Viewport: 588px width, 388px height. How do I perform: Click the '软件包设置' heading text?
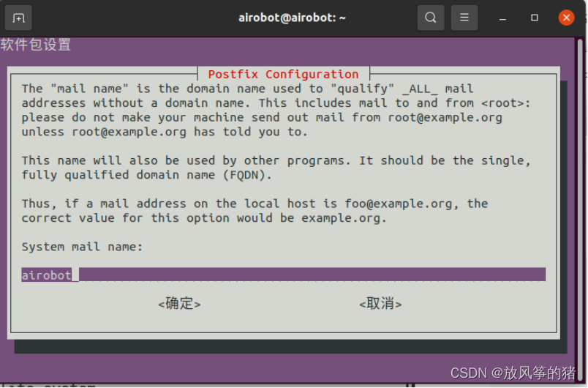(36, 45)
